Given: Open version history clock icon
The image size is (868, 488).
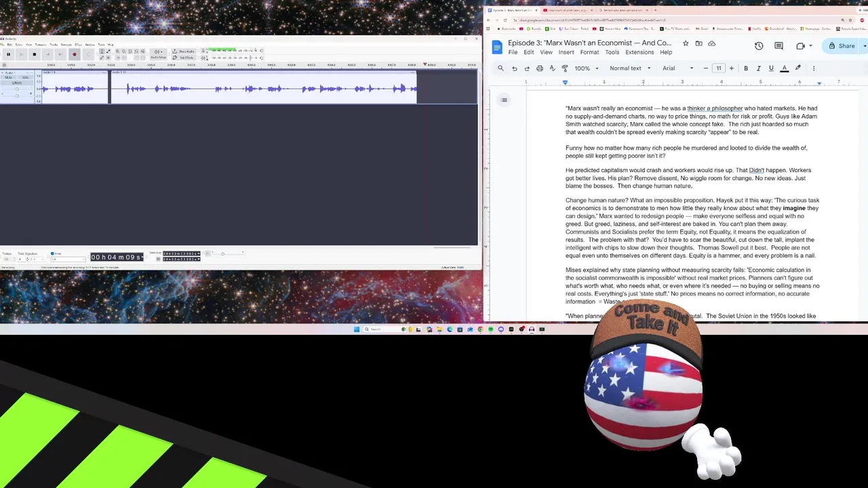Looking at the screenshot, I should (759, 46).
